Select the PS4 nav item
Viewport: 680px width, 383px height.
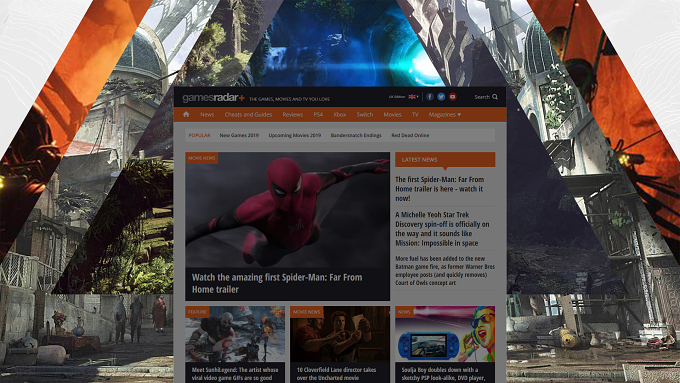pos(318,115)
